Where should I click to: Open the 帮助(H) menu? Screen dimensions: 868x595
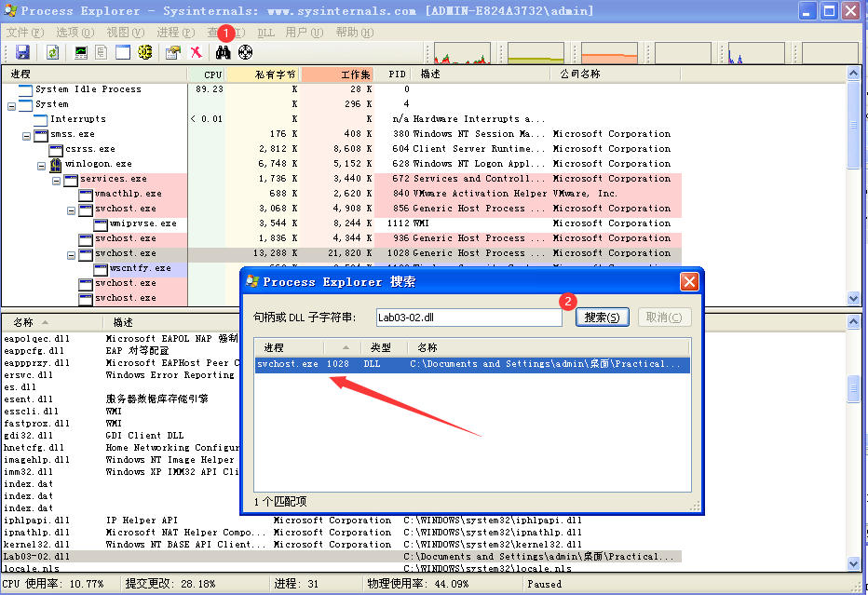click(355, 33)
